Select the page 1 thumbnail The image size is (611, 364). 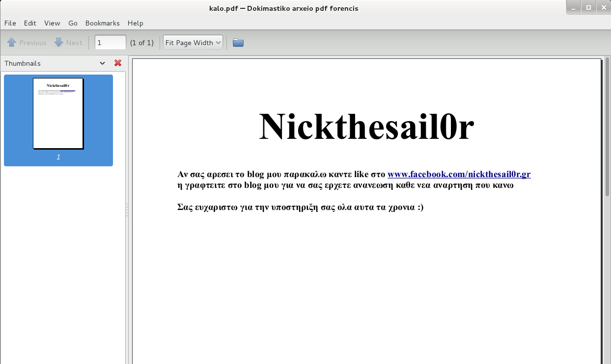58,113
